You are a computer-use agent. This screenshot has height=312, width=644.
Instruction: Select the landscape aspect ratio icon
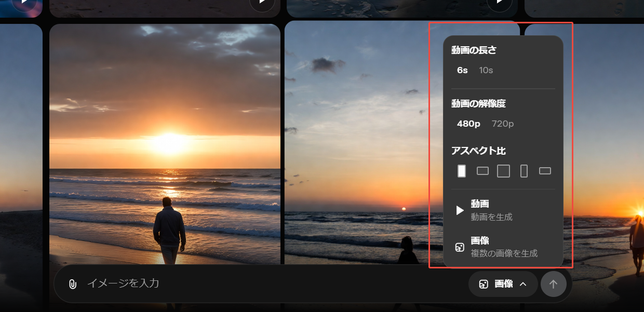[x=482, y=171]
